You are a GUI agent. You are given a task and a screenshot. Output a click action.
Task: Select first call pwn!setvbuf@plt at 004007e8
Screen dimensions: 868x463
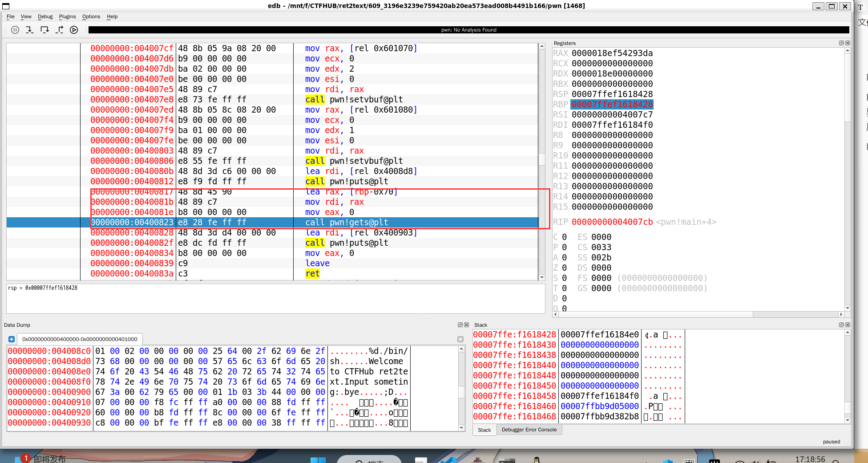tap(354, 100)
